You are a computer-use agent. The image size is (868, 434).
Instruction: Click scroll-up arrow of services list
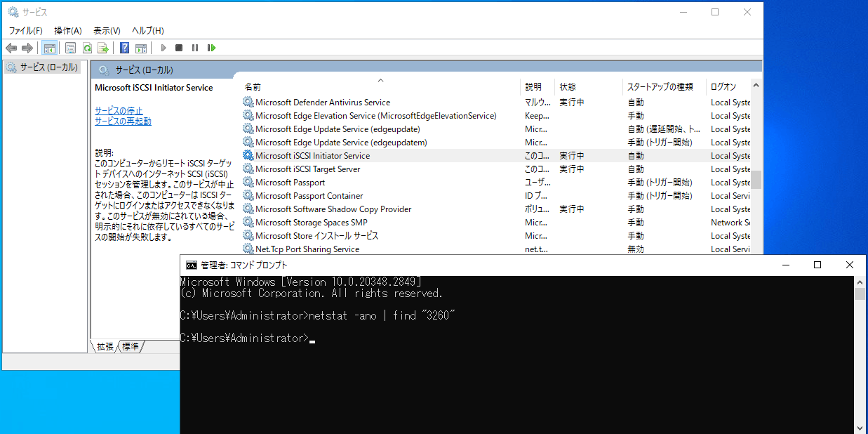pyautogui.click(x=756, y=84)
